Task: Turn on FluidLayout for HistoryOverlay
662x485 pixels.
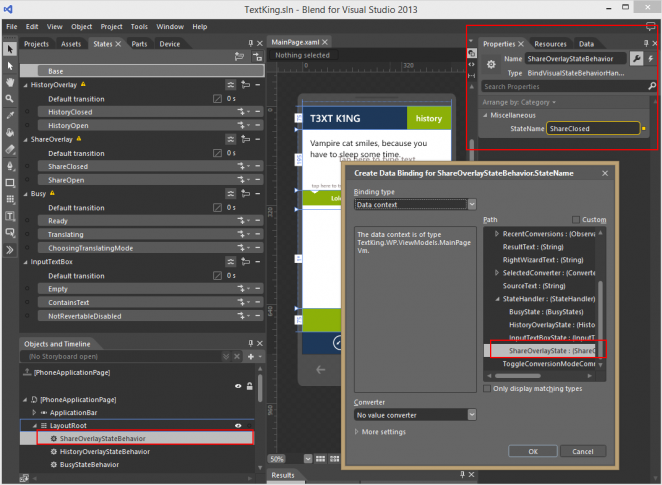Action: pyautogui.click(x=231, y=85)
